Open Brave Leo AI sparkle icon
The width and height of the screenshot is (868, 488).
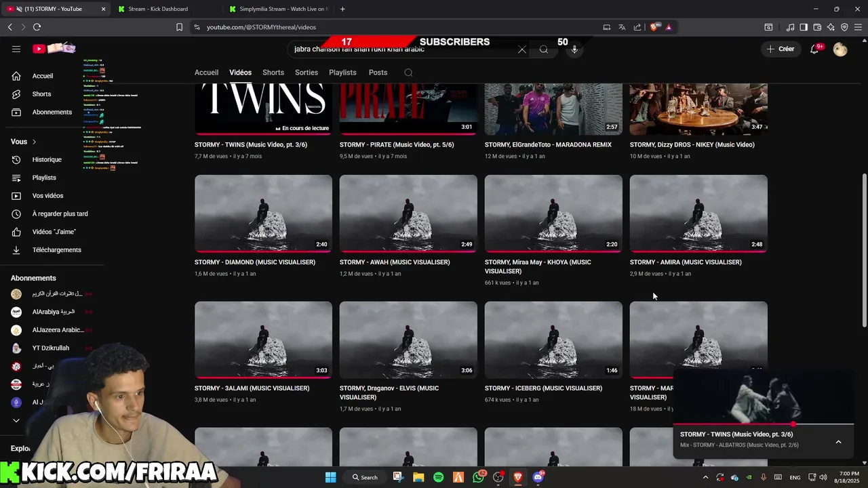click(831, 27)
